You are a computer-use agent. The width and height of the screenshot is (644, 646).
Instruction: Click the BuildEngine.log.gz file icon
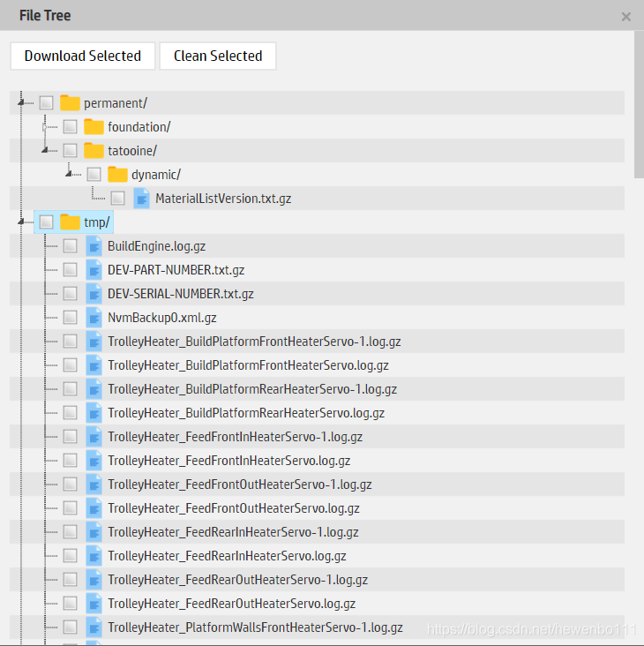pos(94,246)
